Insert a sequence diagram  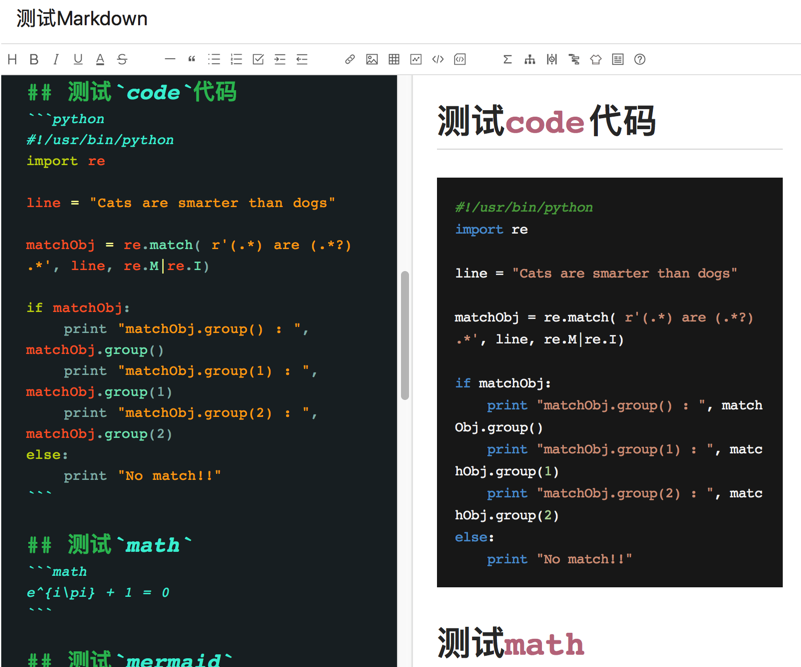pos(552,59)
